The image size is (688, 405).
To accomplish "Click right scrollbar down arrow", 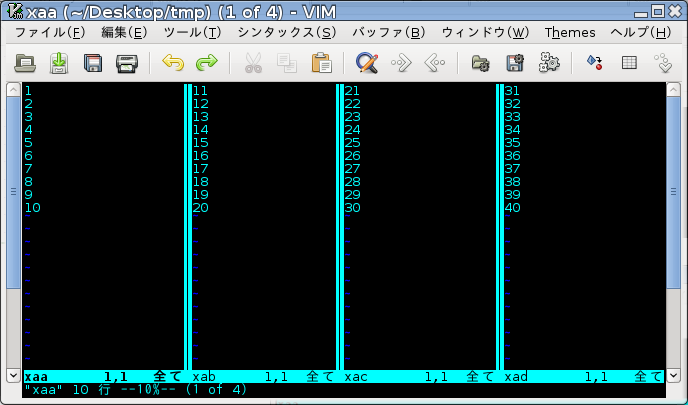I will [x=673, y=376].
